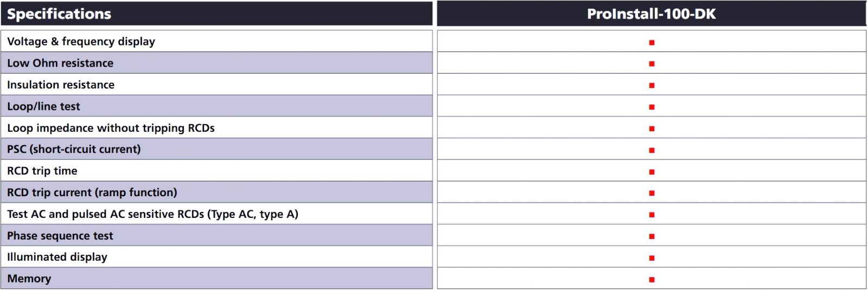Select the Insulation resistance row label

pyautogui.click(x=61, y=85)
